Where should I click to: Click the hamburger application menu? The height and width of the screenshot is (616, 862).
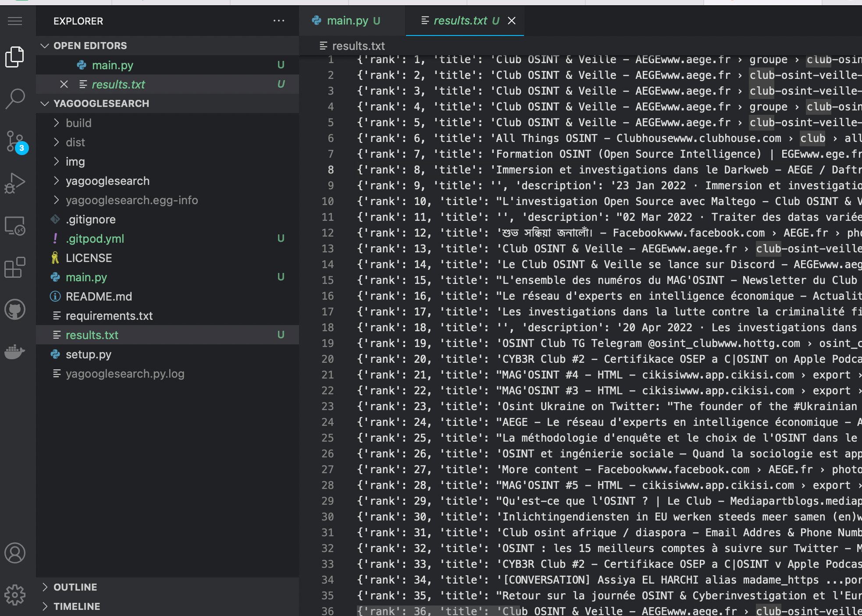pos(15,21)
